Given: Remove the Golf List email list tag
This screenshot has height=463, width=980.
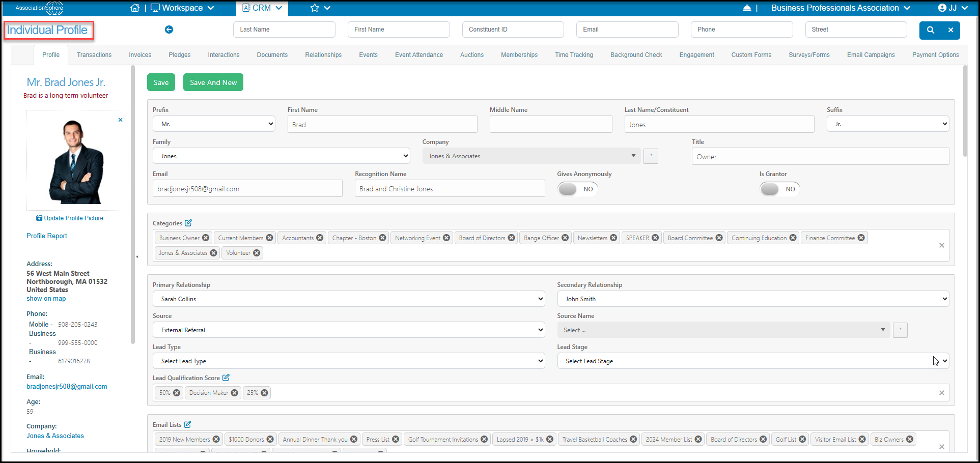Looking at the screenshot, I should pyautogui.click(x=802, y=439).
